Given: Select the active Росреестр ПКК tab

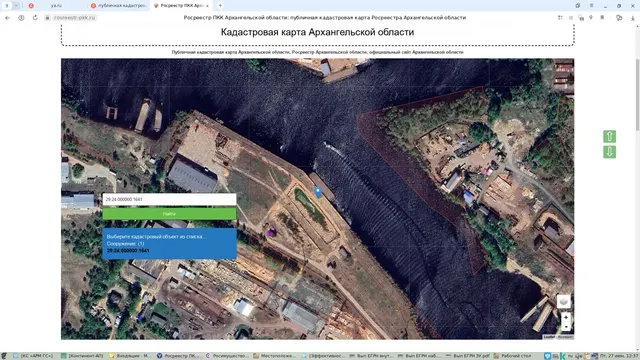Looking at the screenshot, I should pyautogui.click(x=180, y=6).
